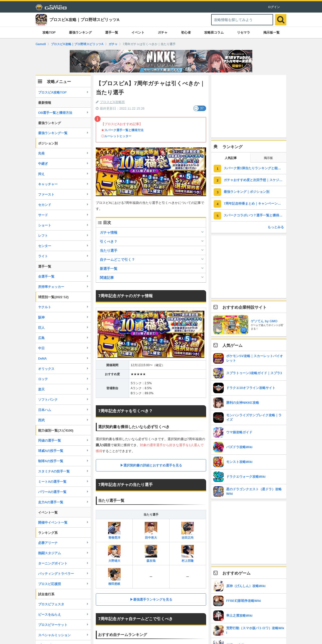322x644 pixels.
Task: Click プロスピA攻略班 author link
Action: pyautogui.click(x=112, y=102)
